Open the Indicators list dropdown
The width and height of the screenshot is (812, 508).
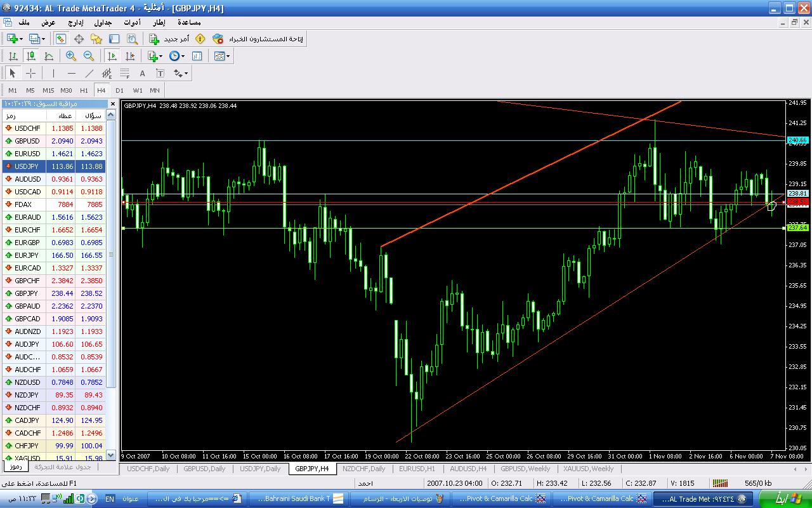tap(155, 56)
